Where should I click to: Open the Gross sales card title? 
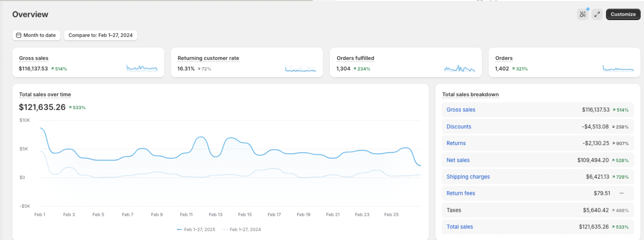[x=34, y=58]
